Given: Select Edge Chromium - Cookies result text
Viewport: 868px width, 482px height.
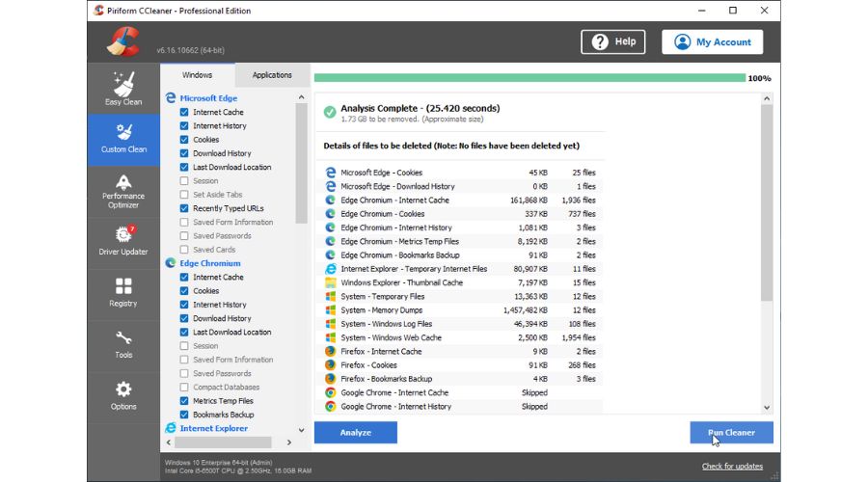Looking at the screenshot, I should [383, 214].
